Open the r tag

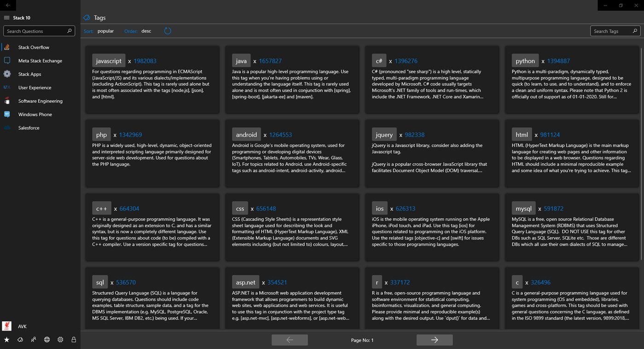pos(377,282)
